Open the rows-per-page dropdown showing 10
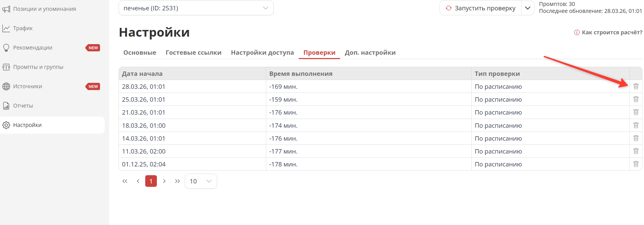Image resolution: width=644 pixels, height=225 pixels. [x=201, y=181]
